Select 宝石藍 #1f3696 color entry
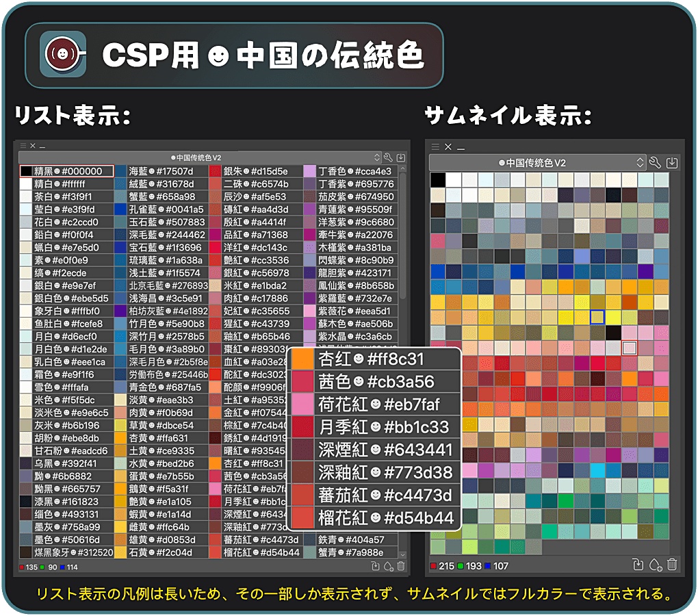This screenshot has width=698, height=616. pyautogui.click(x=161, y=248)
